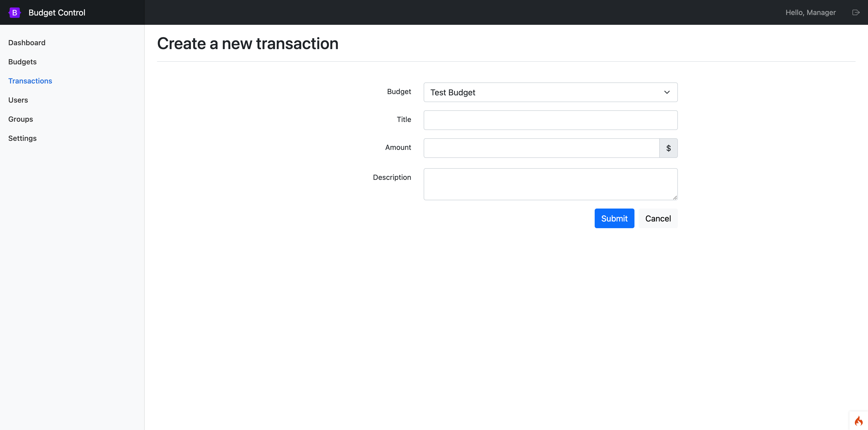Navigate to Users page
868x430 pixels.
coord(18,100)
